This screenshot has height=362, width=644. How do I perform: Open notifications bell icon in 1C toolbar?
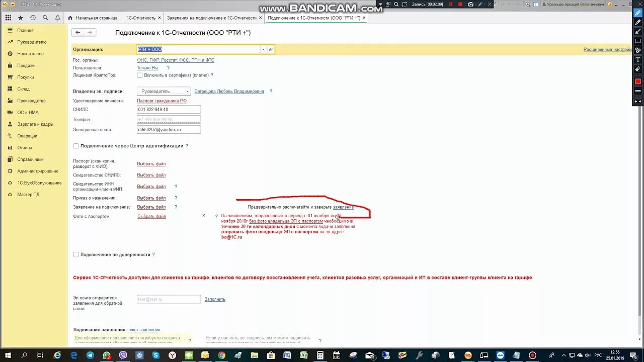57,18
